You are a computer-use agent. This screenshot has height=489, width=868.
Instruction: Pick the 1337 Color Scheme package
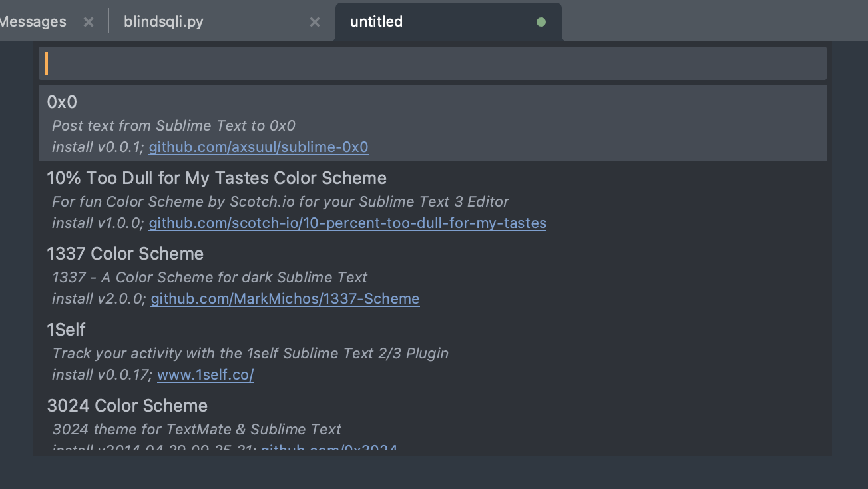click(125, 254)
